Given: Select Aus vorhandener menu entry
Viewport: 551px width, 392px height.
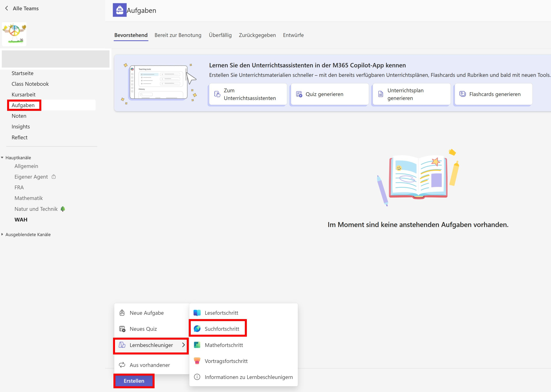Looking at the screenshot, I should point(149,365).
